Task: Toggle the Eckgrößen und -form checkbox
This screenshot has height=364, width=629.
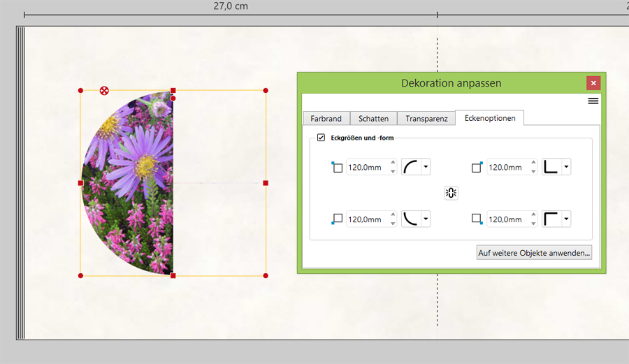Action: click(x=321, y=138)
